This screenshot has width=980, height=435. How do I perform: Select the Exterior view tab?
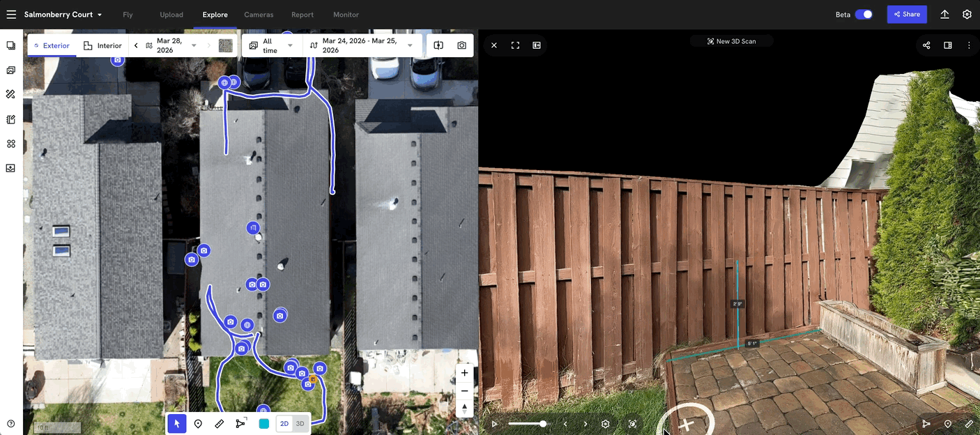click(x=52, y=46)
